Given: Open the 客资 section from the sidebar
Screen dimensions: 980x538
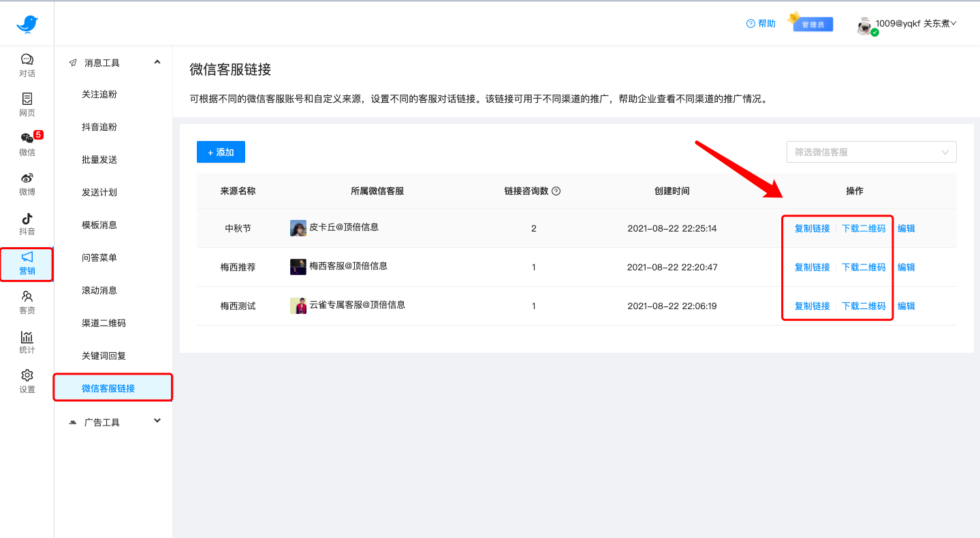Looking at the screenshot, I should pyautogui.click(x=27, y=303).
